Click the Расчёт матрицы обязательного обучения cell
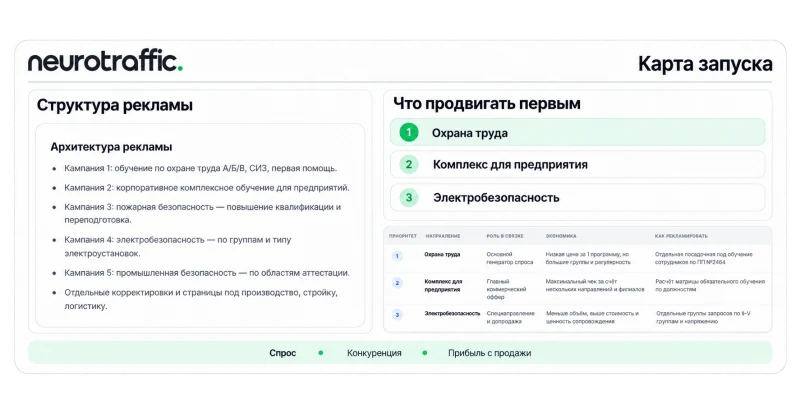 pos(710,285)
